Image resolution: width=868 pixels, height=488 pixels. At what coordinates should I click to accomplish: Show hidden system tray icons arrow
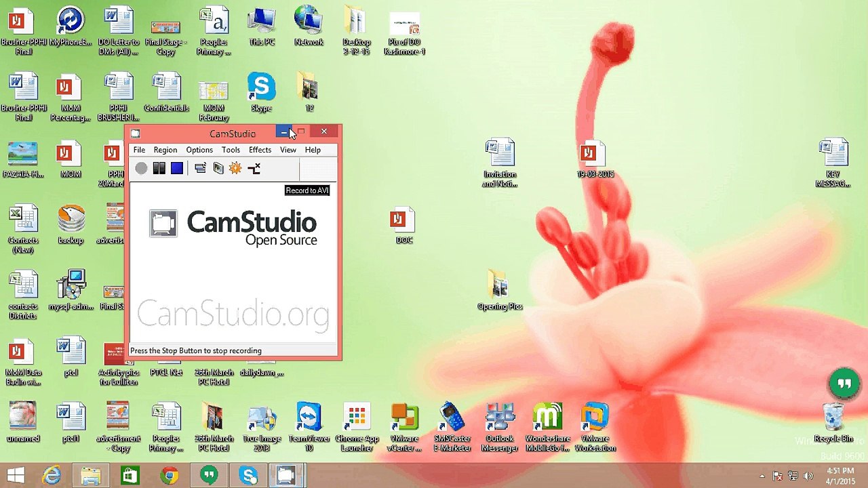(x=762, y=476)
